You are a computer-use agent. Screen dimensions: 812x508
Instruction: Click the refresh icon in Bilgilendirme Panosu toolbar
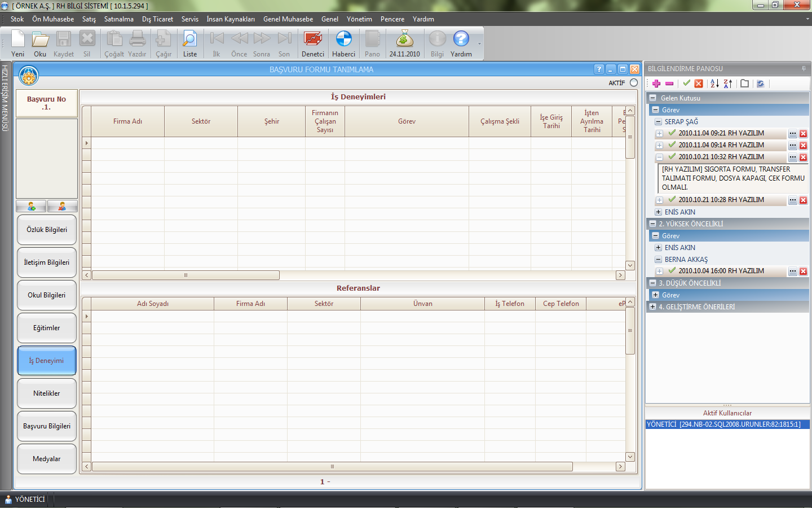[761, 84]
